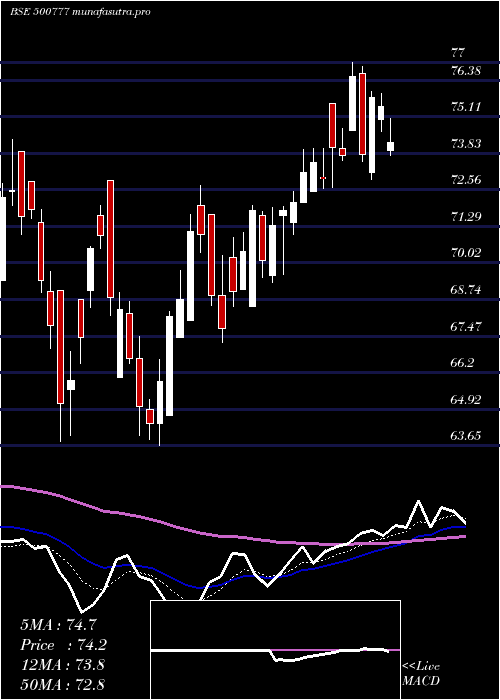Click the tallest red candle near 76.38
This screenshot has height=700, width=500.
point(362,114)
